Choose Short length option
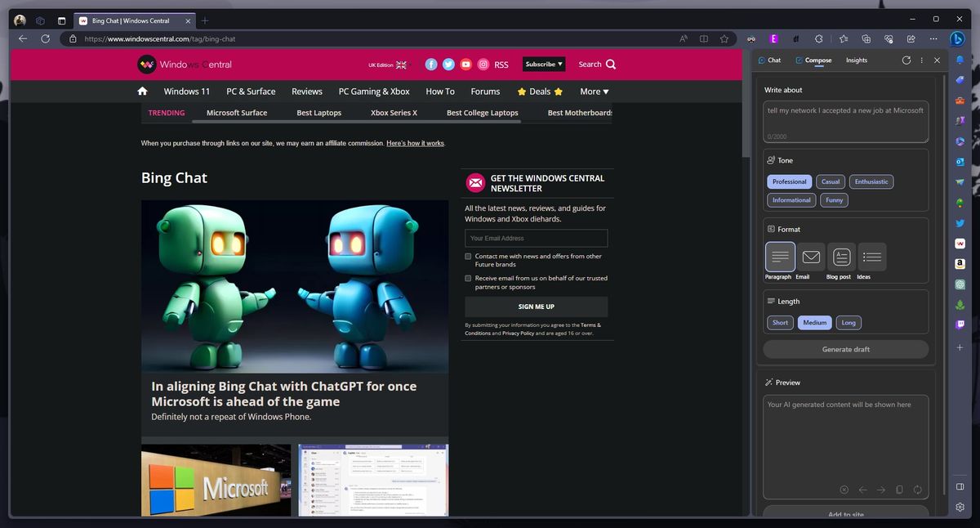Viewport: 980px width, 528px height. point(780,323)
